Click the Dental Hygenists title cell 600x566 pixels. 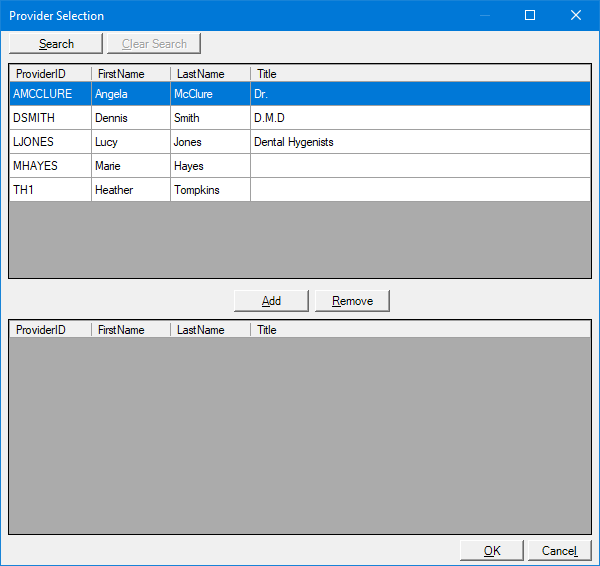click(294, 142)
